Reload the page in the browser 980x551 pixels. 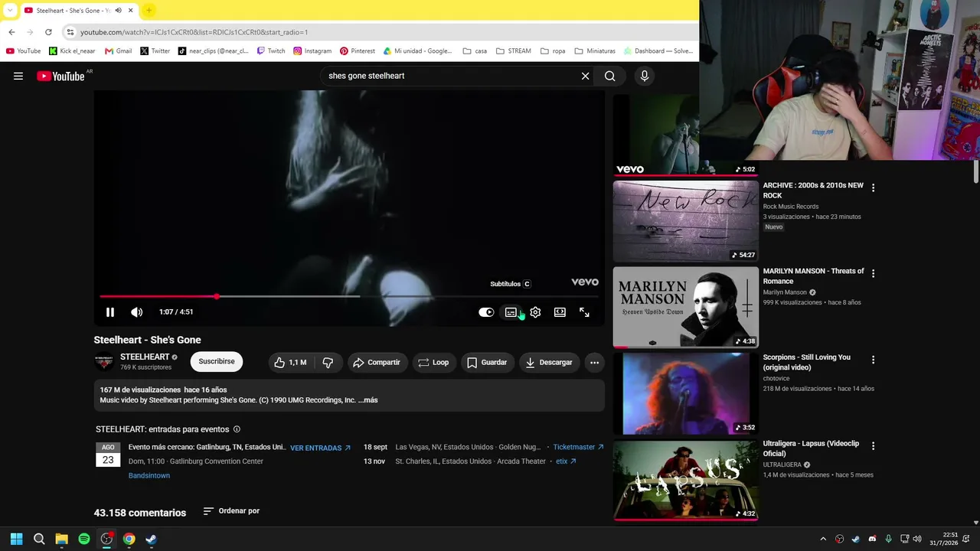(x=48, y=32)
